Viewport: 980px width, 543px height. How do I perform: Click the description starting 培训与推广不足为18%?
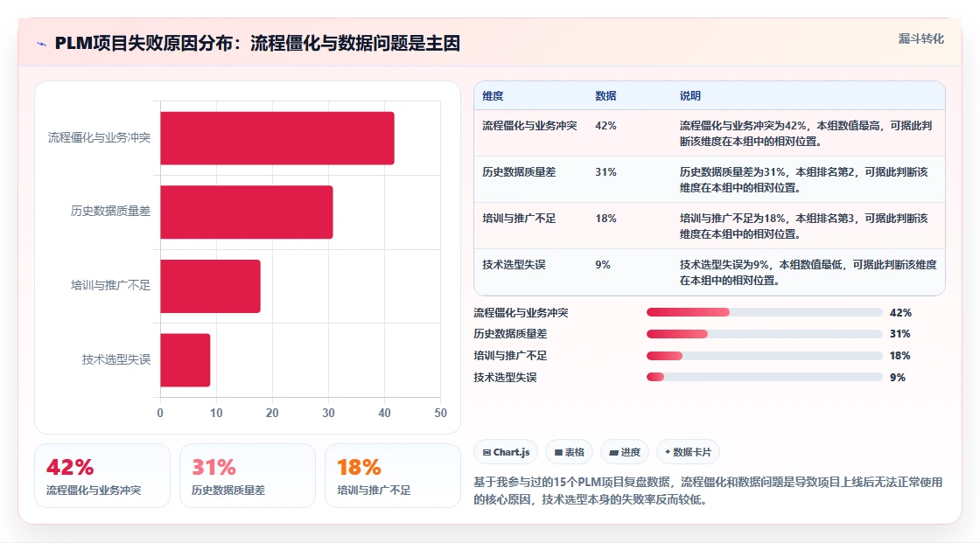click(804, 226)
